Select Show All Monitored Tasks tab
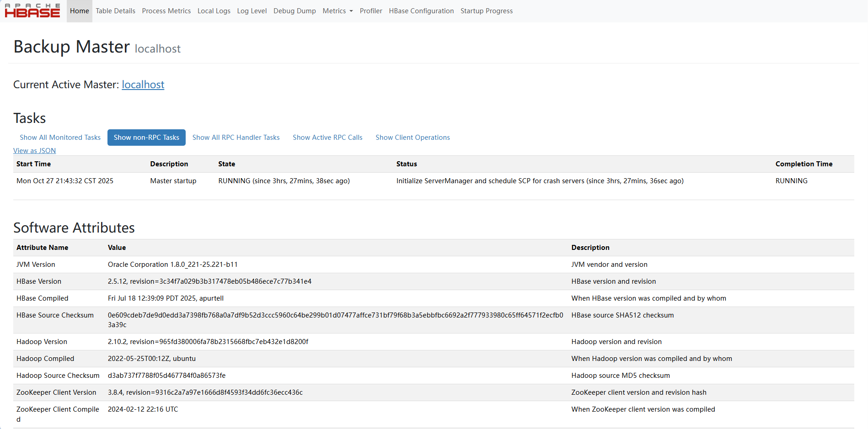The height and width of the screenshot is (429, 868). tap(60, 138)
